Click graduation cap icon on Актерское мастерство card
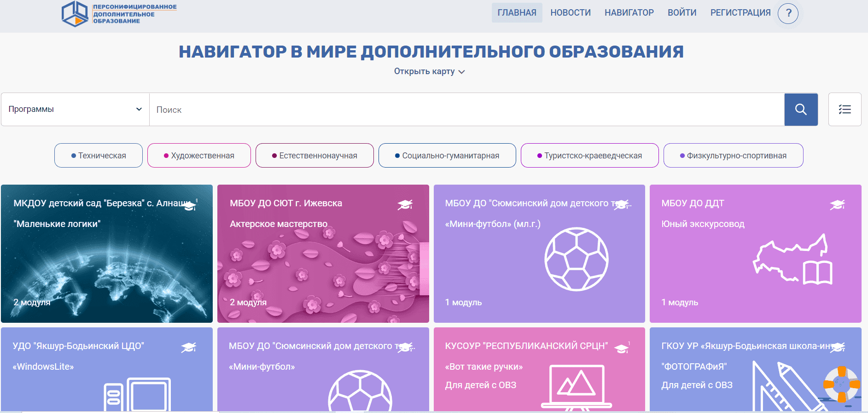Image resolution: width=868 pixels, height=413 pixels. (x=405, y=204)
